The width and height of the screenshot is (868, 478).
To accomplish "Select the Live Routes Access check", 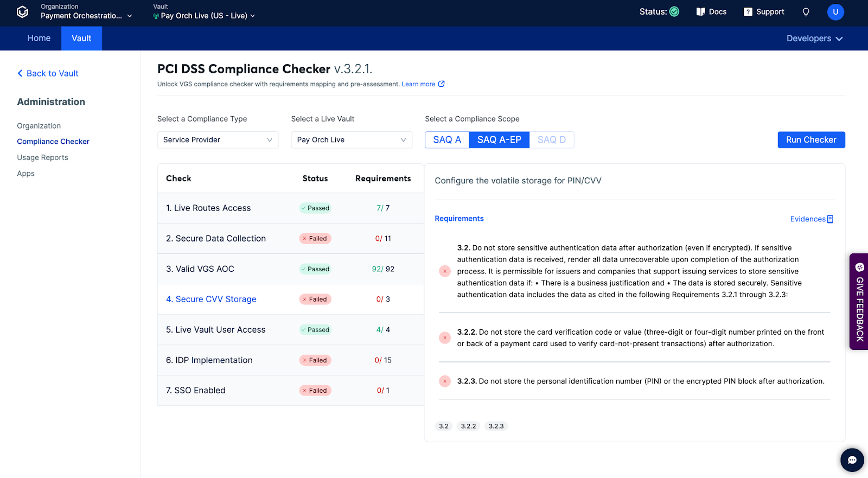I will tap(208, 208).
